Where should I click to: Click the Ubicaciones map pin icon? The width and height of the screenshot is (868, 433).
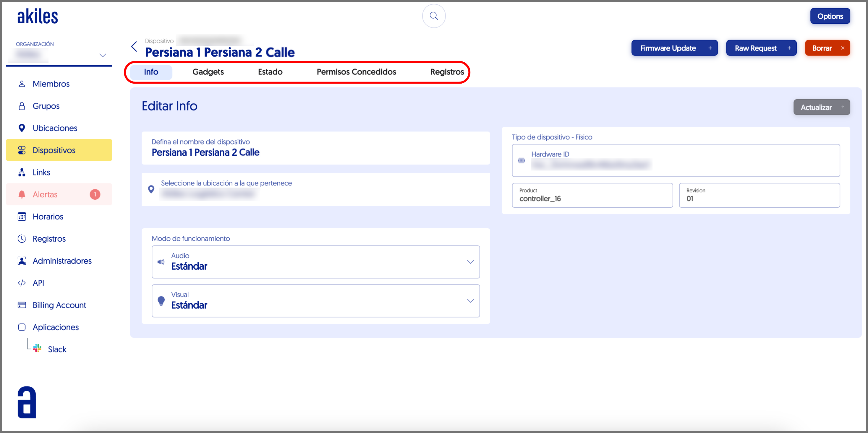point(22,128)
